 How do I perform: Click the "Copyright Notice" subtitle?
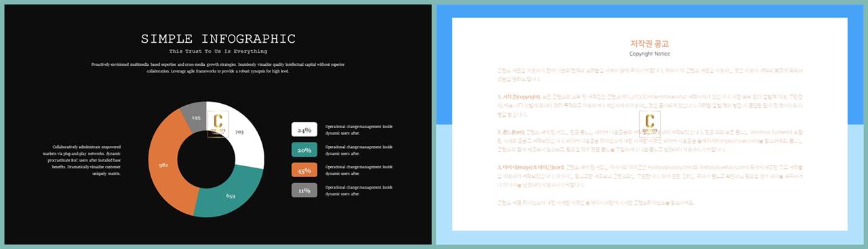(650, 53)
